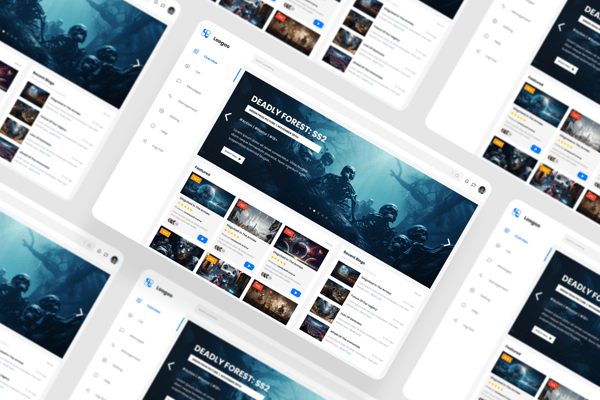Screen dimensions: 600x400
Task: Open the message icon beside the central avatar
Action: click(x=474, y=185)
